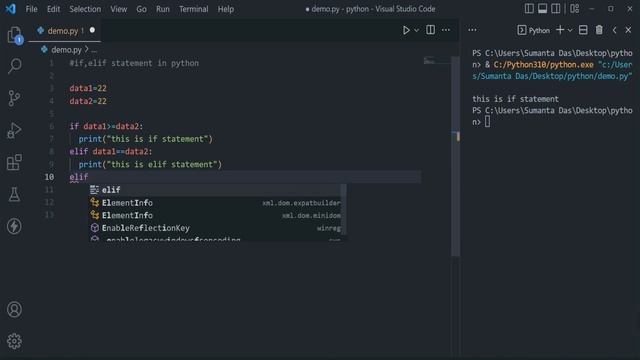Choose the elif keyword suggestion
This screenshot has width=640, height=360.
coord(218,190)
